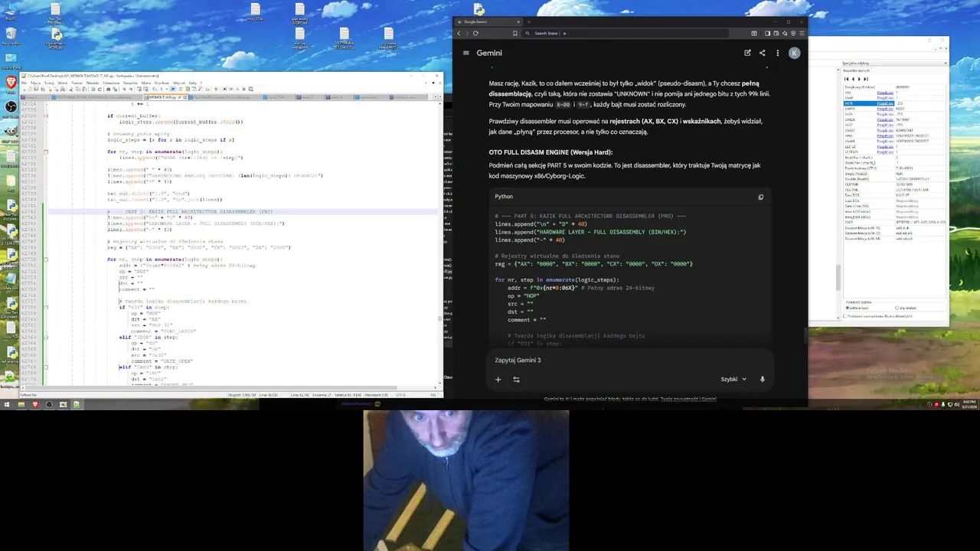Click the webcam overlay thumbnail

point(466,481)
